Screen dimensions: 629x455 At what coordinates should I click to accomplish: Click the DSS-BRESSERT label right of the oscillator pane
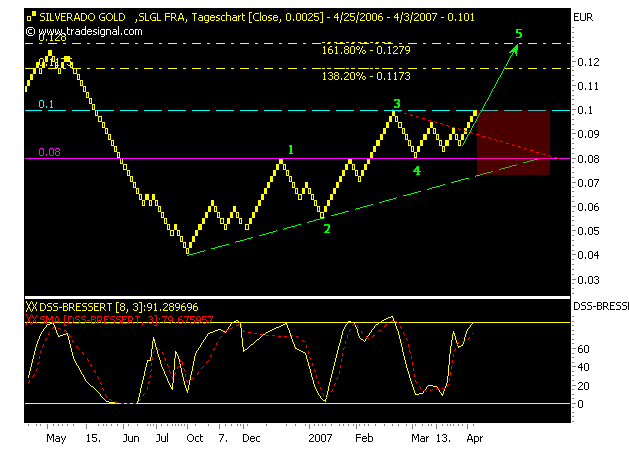coord(601,307)
